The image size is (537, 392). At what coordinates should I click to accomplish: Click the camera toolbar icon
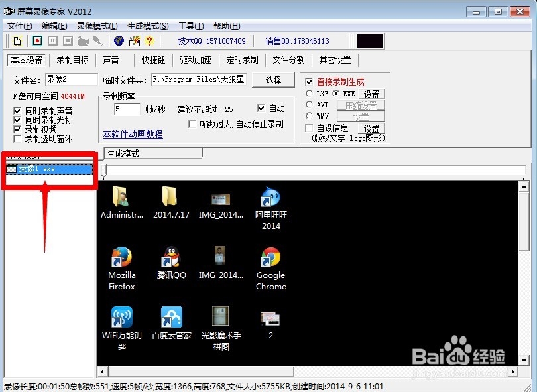tap(84, 41)
